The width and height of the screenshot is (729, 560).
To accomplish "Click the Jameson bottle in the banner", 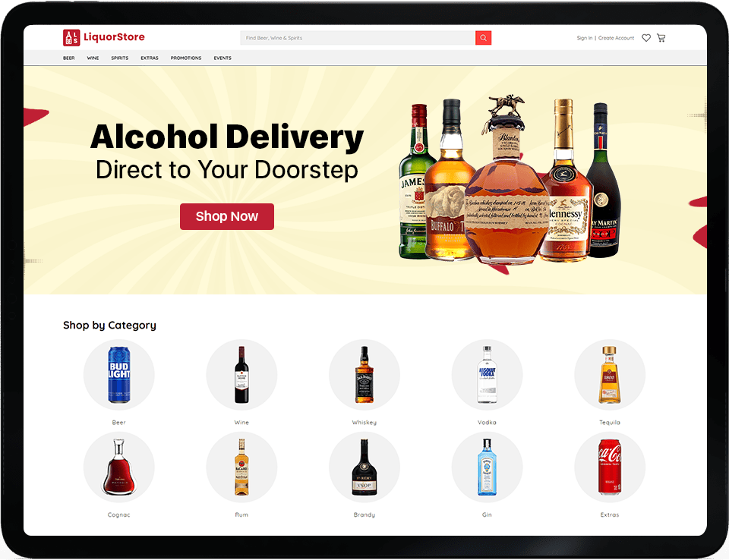I will click(413, 186).
